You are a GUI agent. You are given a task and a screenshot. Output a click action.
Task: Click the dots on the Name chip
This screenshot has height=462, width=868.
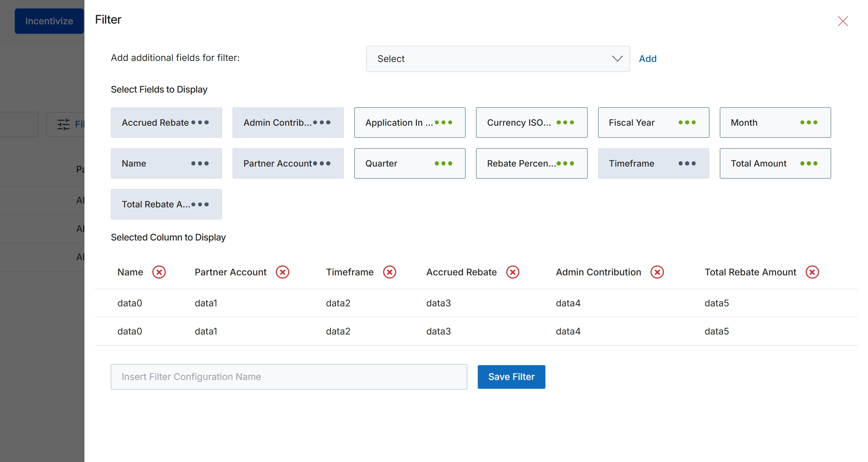(200, 163)
